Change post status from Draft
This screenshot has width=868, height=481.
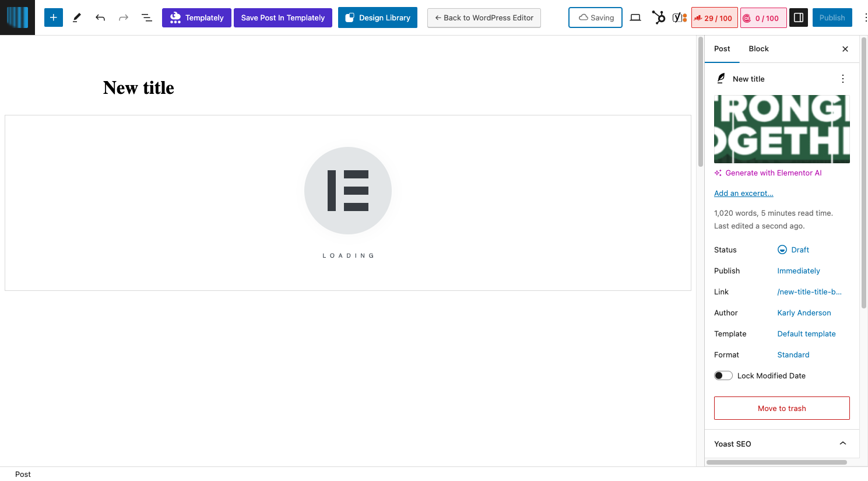tap(793, 250)
